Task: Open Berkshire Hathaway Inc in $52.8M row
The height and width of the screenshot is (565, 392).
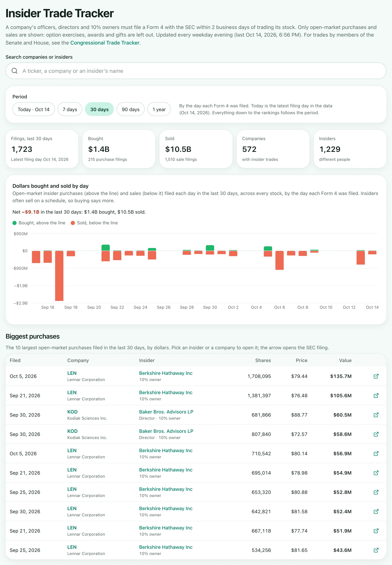Action: pyautogui.click(x=166, y=489)
